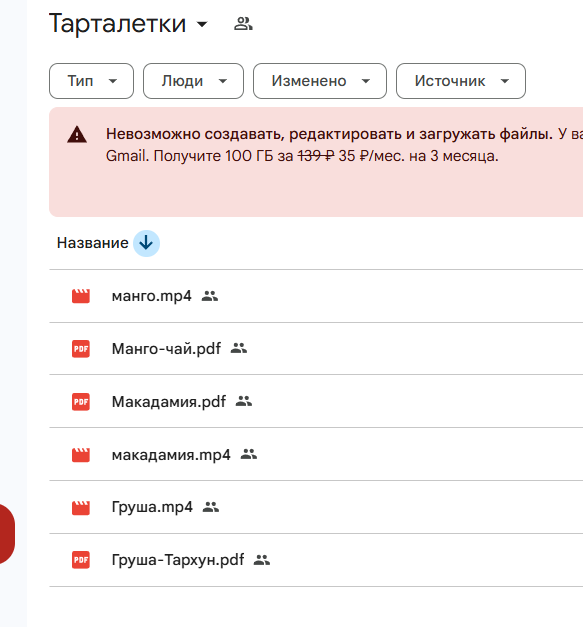Click the shared icon next to манго.mp4
The image size is (583, 627).
tap(210, 296)
